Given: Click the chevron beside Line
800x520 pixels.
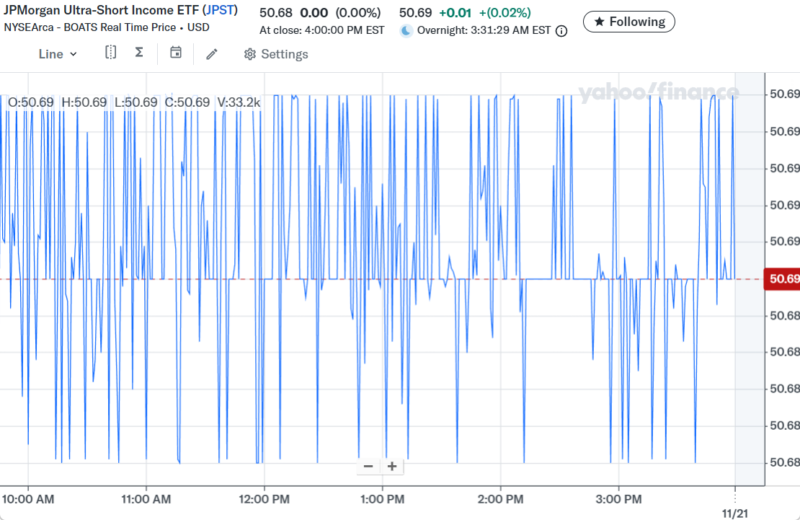Looking at the screenshot, I should pyautogui.click(x=73, y=55).
